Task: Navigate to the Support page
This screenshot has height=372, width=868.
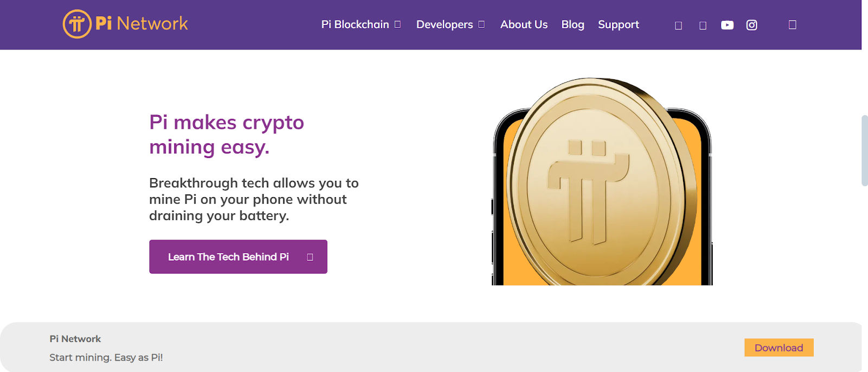Action: [x=618, y=24]
